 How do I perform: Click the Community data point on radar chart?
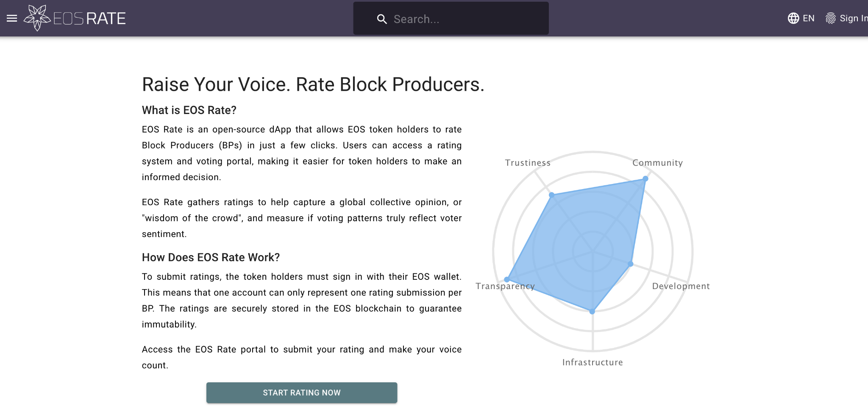pyautogui.click(x=645, y=178)
